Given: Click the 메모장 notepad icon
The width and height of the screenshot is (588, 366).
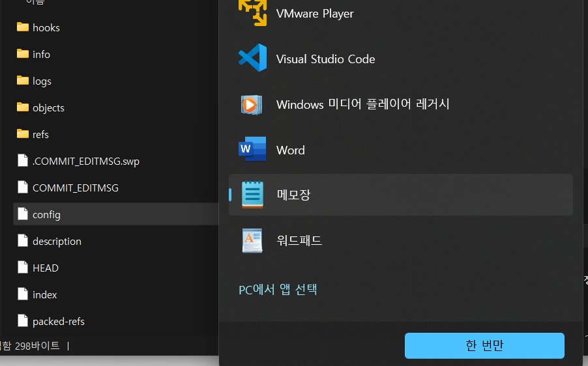Looking at the screenshot, I should pyautogui.click(x=252, y=195).
